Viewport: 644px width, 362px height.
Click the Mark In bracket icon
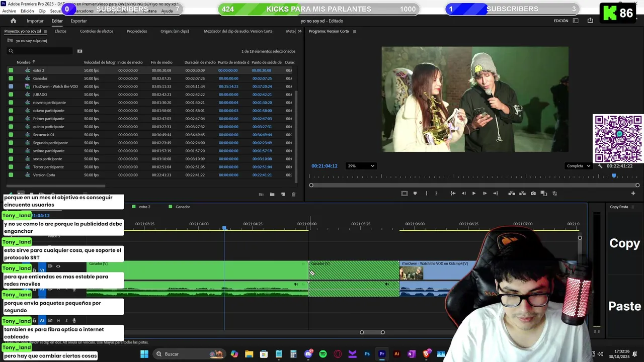(x=426, y=193)
